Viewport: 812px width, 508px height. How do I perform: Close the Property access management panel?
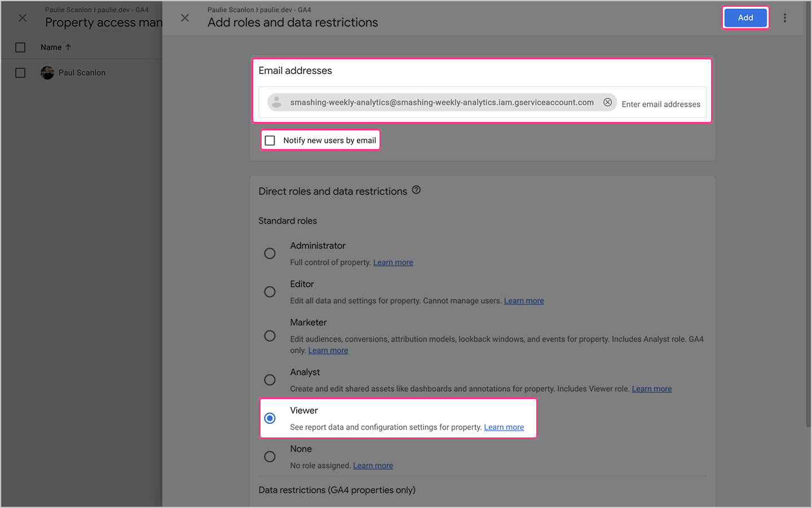point(23,17)
